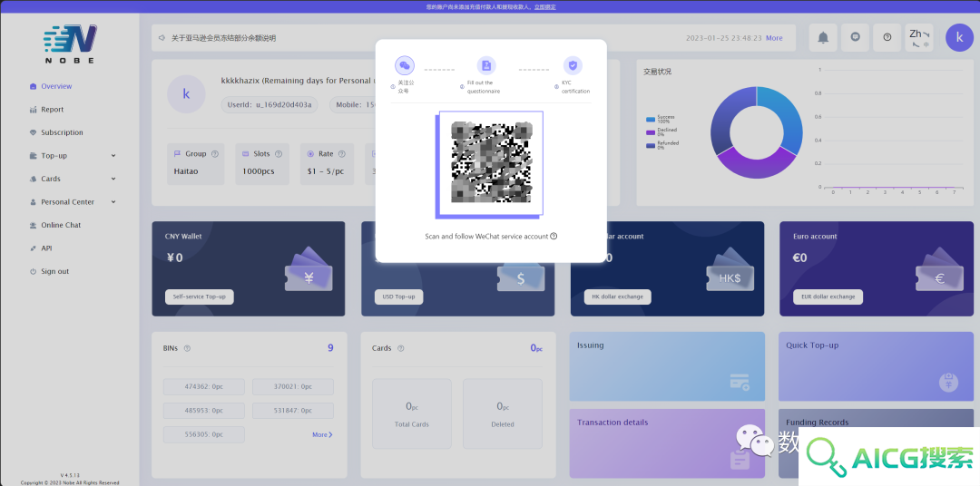Viewport: 980px width, 486px height.
Task: Click the UserId u_169d20d403a chip
Action: pyautogui.click(x=269, y=104)
